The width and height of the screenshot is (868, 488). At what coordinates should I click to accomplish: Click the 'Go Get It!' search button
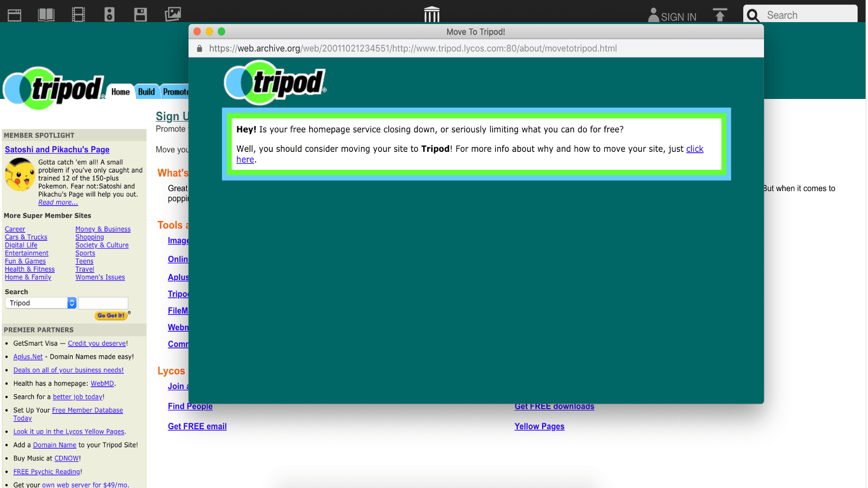111,316
